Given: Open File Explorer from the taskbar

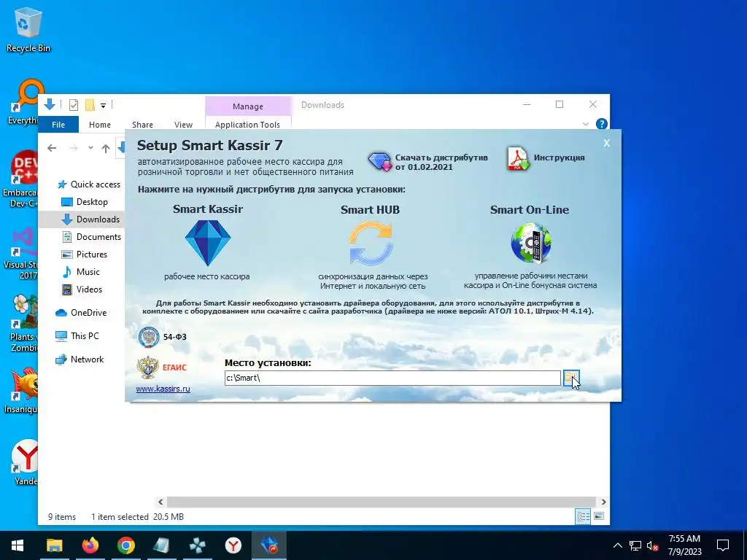Looking at the screenshot, I should (x=54, y=545).
